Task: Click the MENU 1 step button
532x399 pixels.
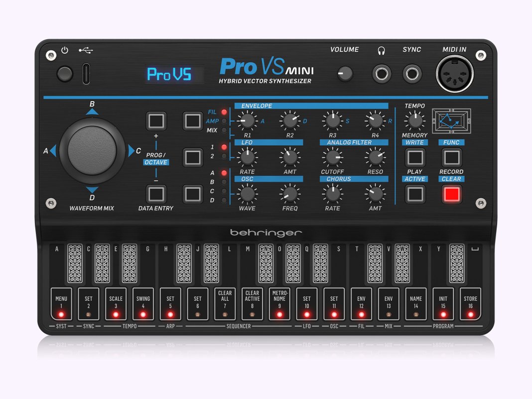Action: click(61, 304)
